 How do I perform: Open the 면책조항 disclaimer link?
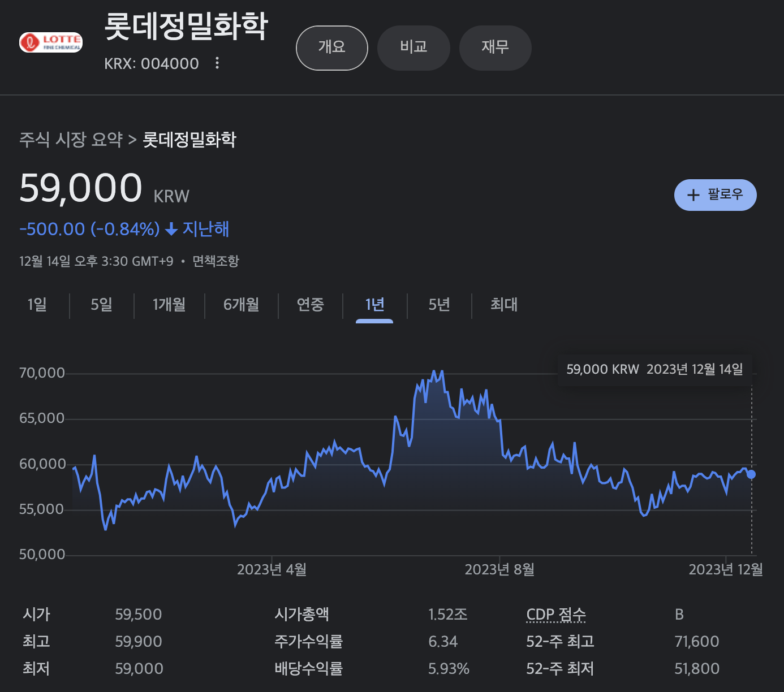click(216, 261)
